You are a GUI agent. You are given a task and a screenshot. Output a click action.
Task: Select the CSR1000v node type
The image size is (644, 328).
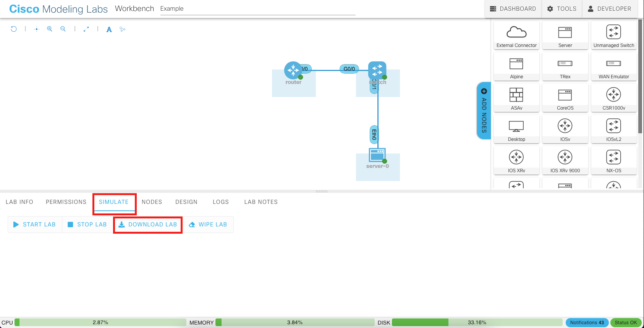coord(614,98)
